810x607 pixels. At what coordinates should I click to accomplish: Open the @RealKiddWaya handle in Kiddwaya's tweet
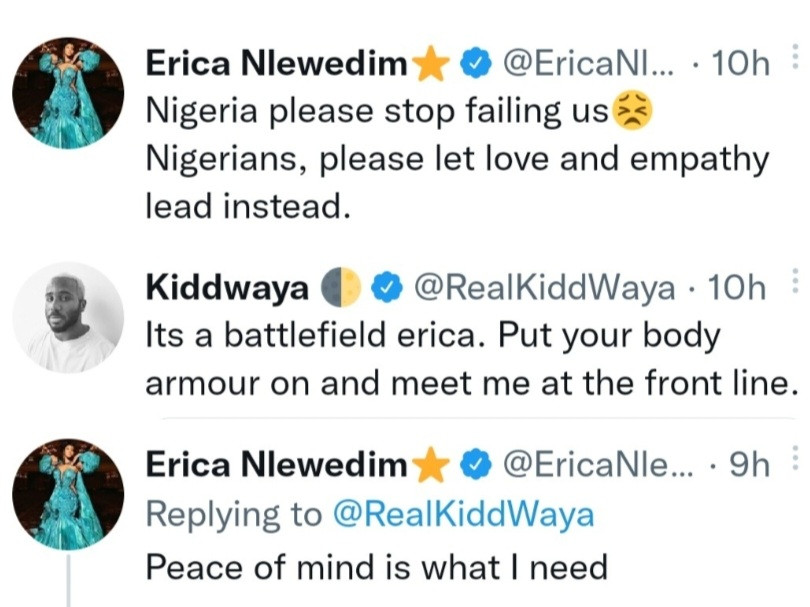point(544,289)
